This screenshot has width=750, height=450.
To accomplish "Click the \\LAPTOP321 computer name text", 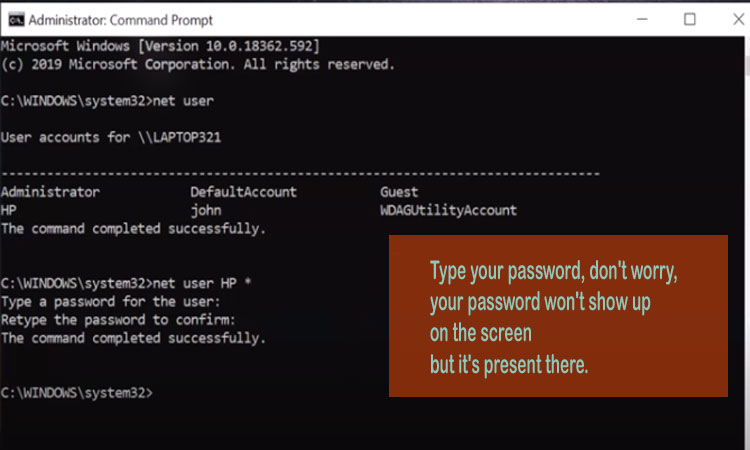I will (x=179, y=138).
